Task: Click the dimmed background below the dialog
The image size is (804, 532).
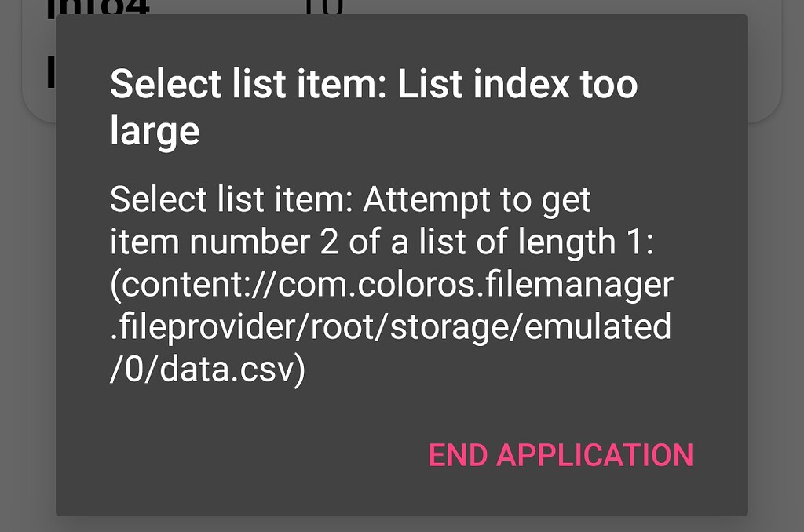Action: pos(402,524)
